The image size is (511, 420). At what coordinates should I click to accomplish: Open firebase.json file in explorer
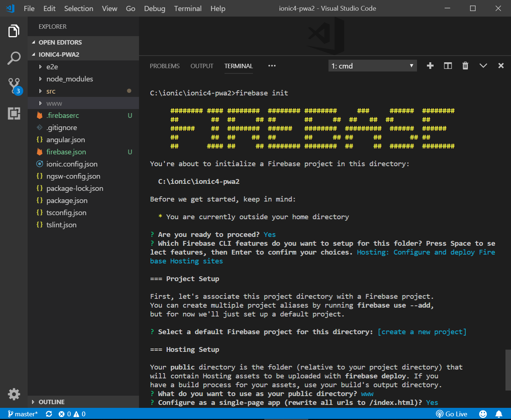[x=66, y=152]
